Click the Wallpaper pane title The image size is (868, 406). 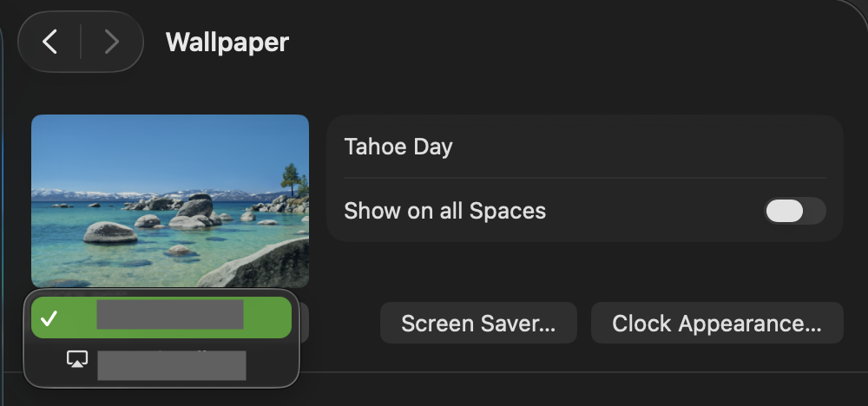(x=227, y=42)
